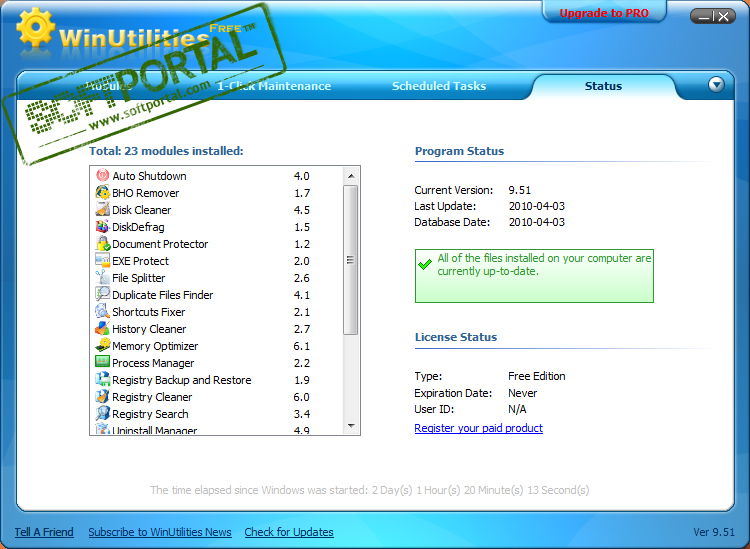The width and height of the screenshot is (750, 549).
Task: Click Registry Backup and Restore entry text
Action: [x=182, y=380]
